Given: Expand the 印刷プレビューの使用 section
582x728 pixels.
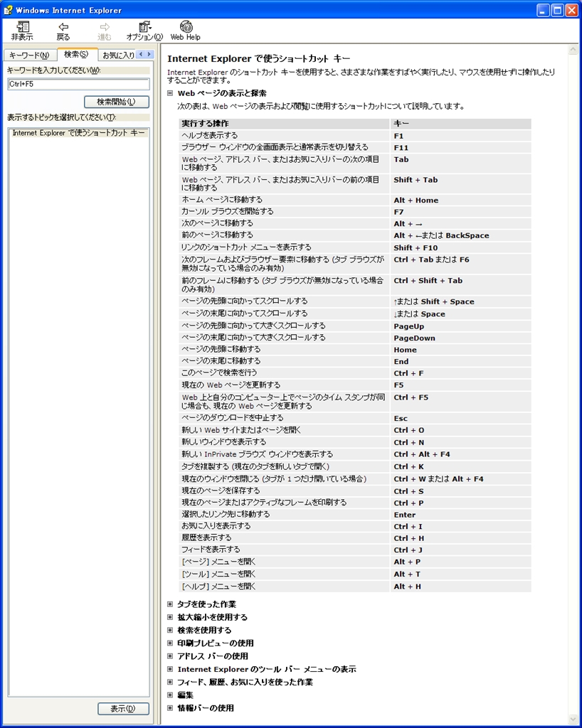Looking at the screenshot, I should pos(170,643).
